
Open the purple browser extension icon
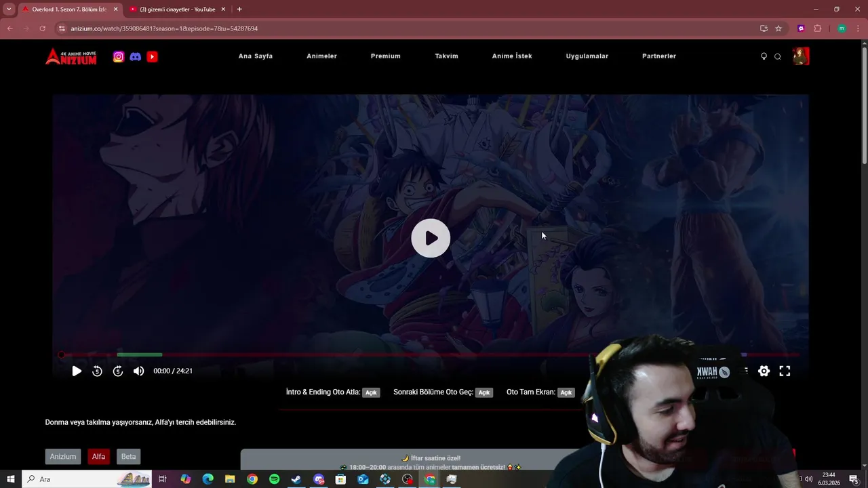click(801, 28)
